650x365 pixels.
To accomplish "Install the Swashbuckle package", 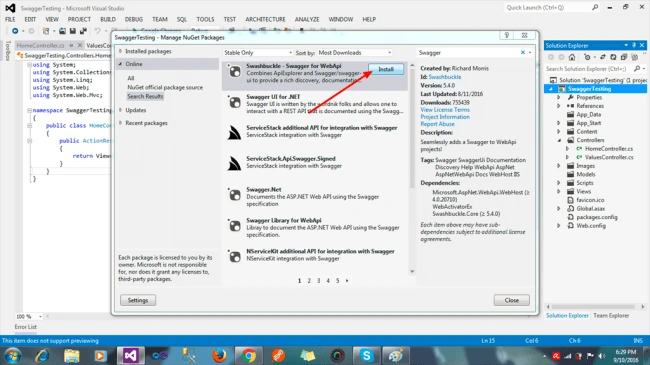I will click(x=386, y=69).
